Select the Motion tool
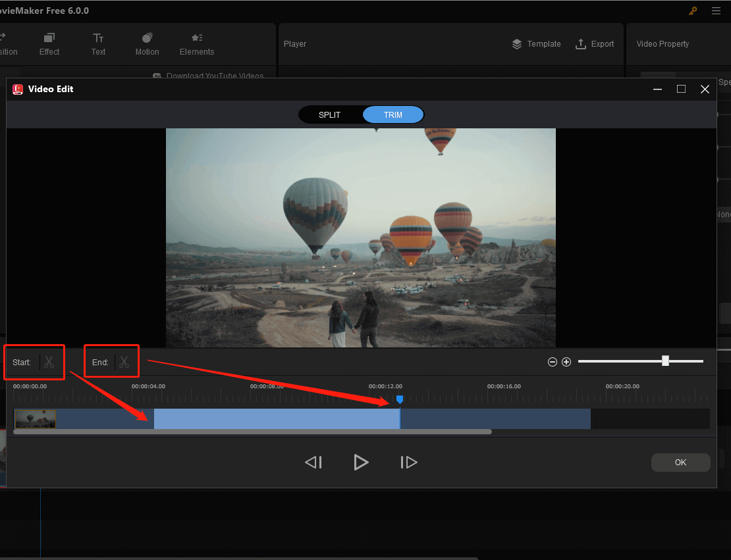Viewport: 731px width, 560px height. tap(147, 43)
